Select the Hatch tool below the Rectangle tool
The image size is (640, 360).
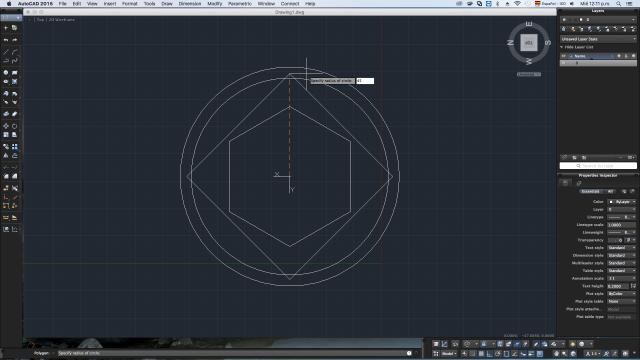coord(15,82)
